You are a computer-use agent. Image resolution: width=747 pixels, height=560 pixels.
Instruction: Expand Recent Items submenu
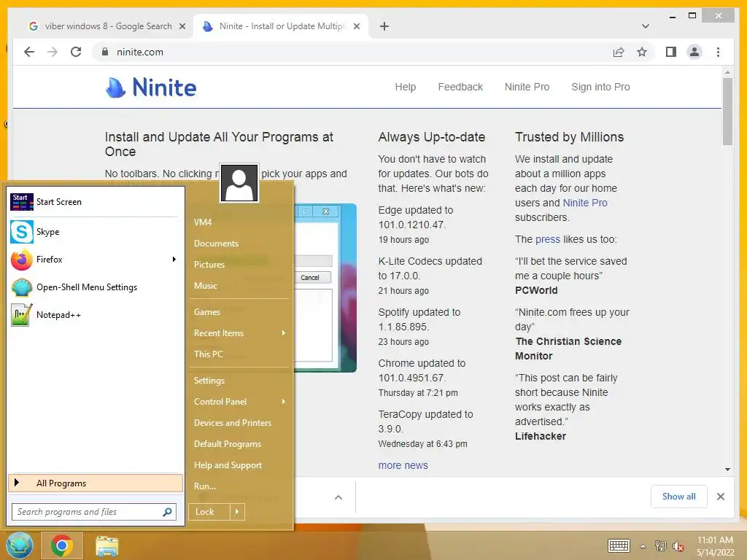pyautogui.click(x=284, y=332)
